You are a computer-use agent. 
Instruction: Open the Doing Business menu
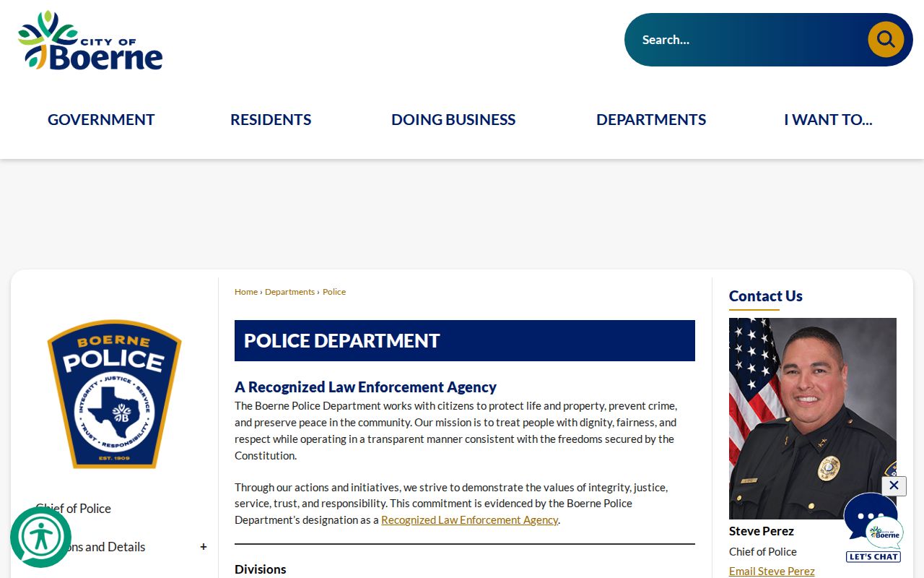[x=453, y=120]
